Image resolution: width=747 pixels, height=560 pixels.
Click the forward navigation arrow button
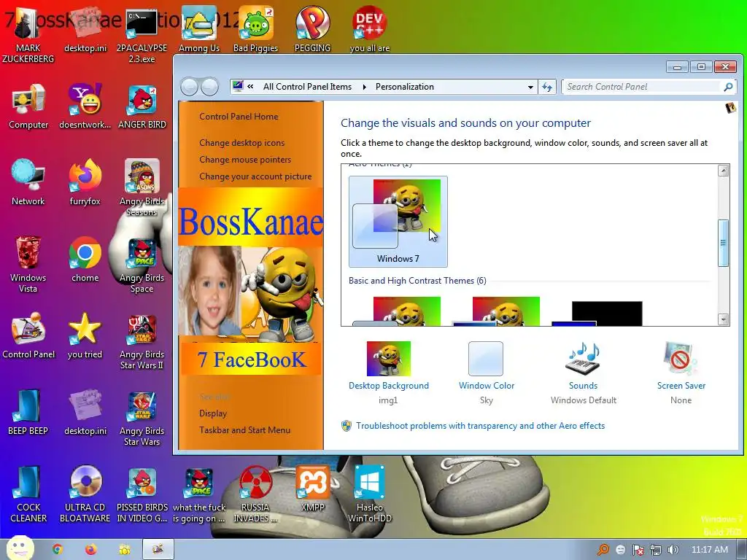click(209, 87)
